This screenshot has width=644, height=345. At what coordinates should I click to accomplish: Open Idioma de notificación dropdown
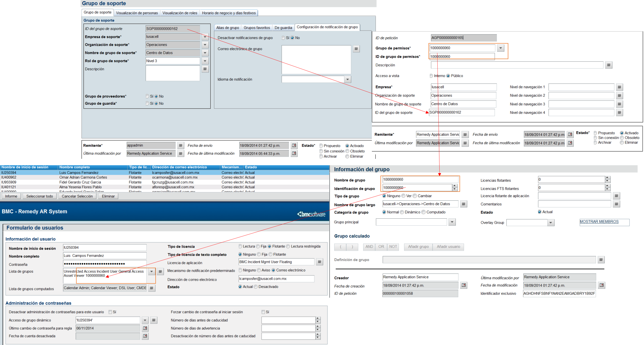coord(347,79)
